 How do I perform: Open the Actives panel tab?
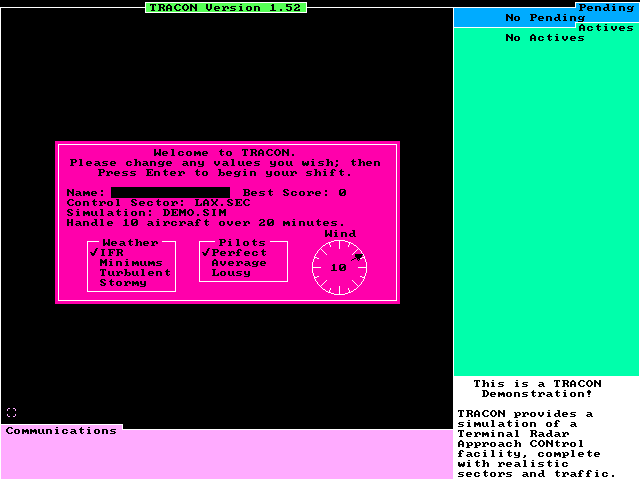[606, 28]
